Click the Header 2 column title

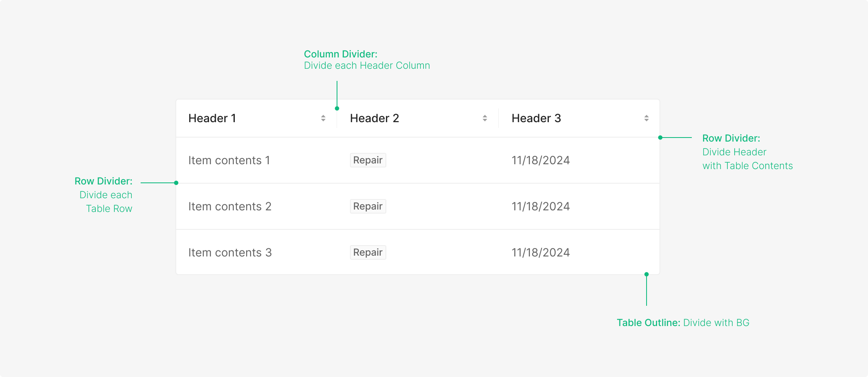click(374, 118)
